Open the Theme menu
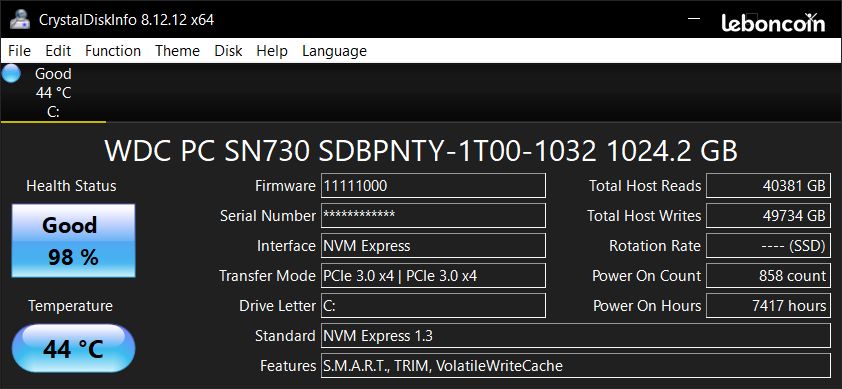 177,51
